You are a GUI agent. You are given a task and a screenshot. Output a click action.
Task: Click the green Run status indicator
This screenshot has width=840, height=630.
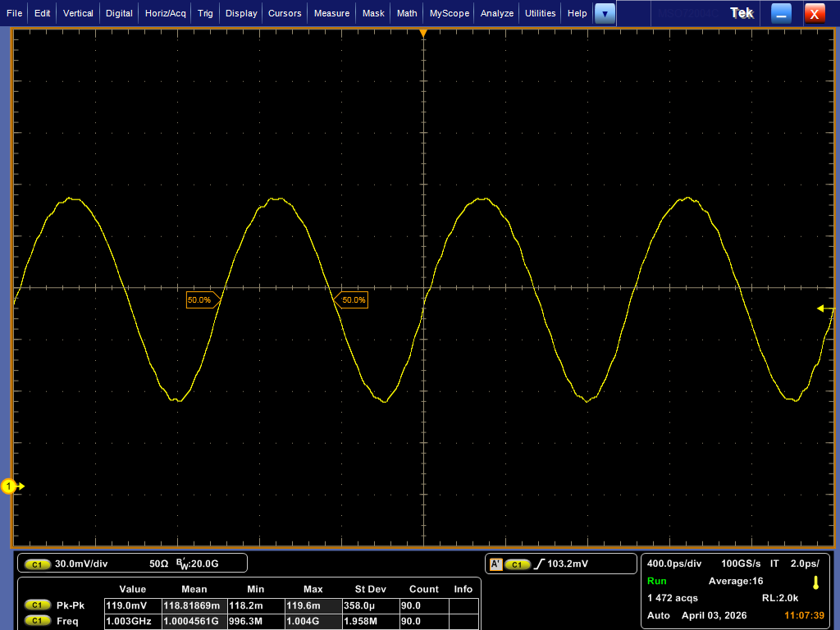point(657,582)
